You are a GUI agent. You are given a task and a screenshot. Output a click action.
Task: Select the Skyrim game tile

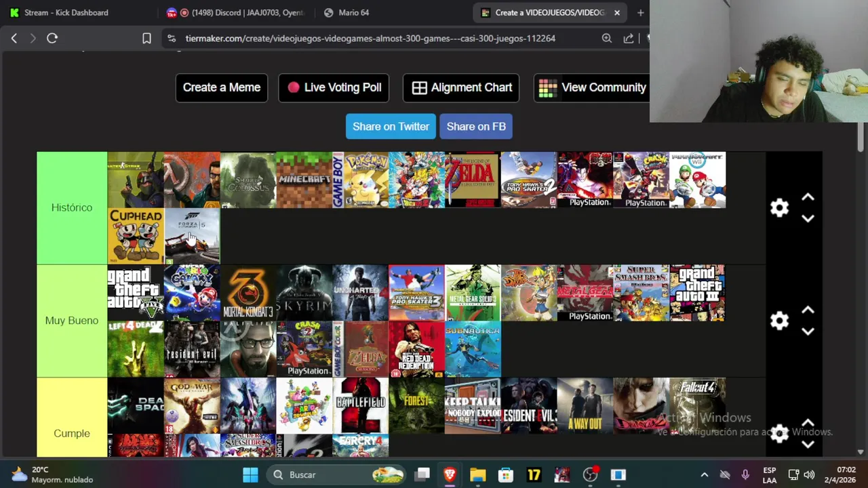tap(304, 293)
